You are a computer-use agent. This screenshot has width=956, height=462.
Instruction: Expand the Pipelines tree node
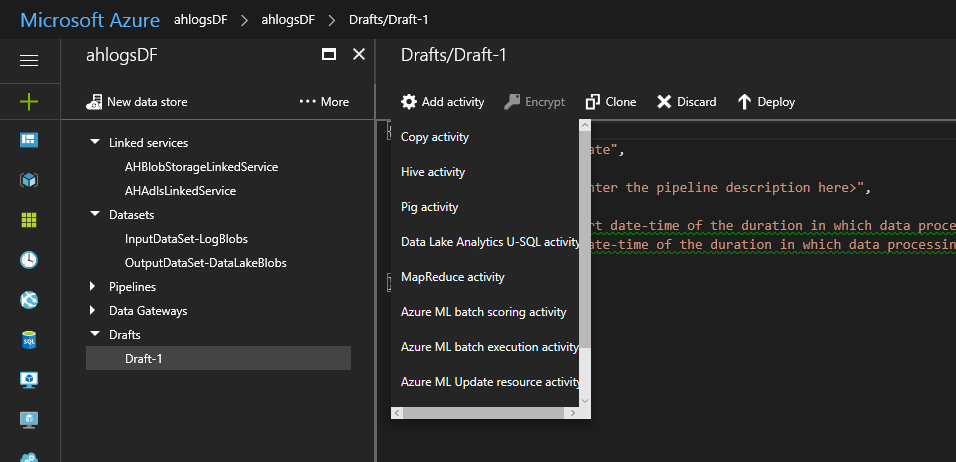tap(93, 286)
